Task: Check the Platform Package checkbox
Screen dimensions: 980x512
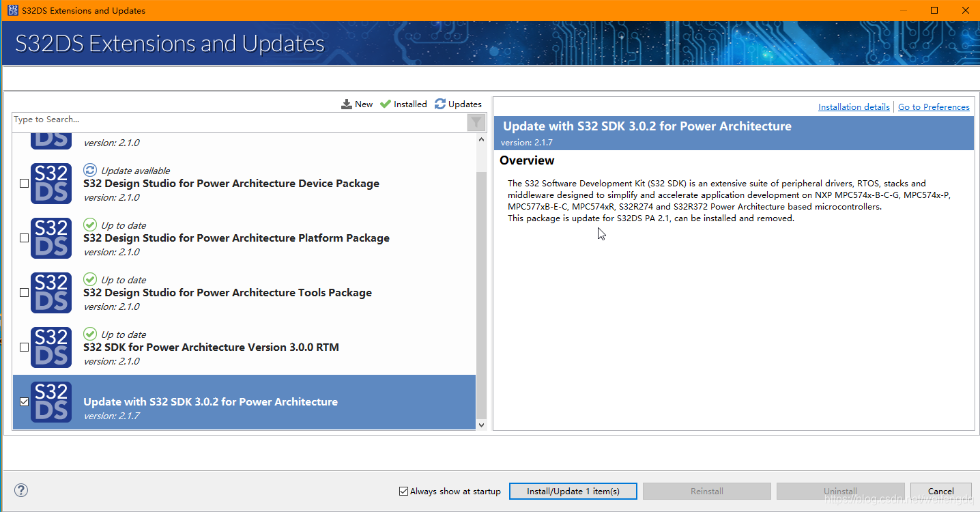Action: (25, 238)
